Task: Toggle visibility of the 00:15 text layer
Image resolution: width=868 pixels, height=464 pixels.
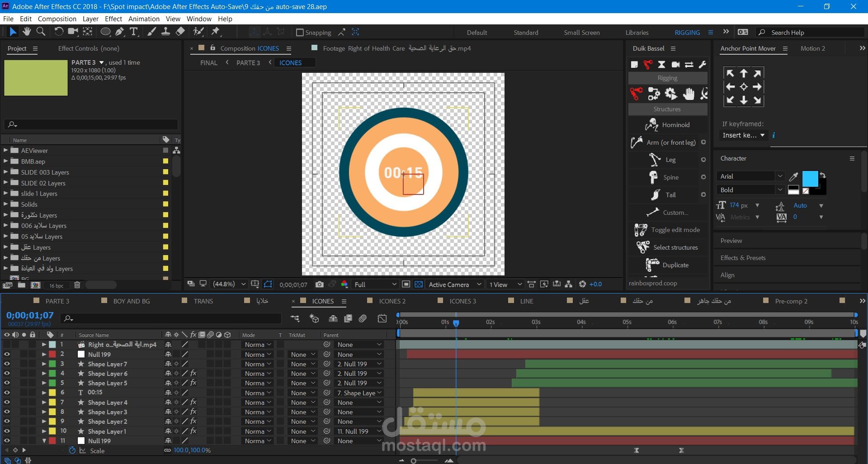Action: tap(7, 393)
